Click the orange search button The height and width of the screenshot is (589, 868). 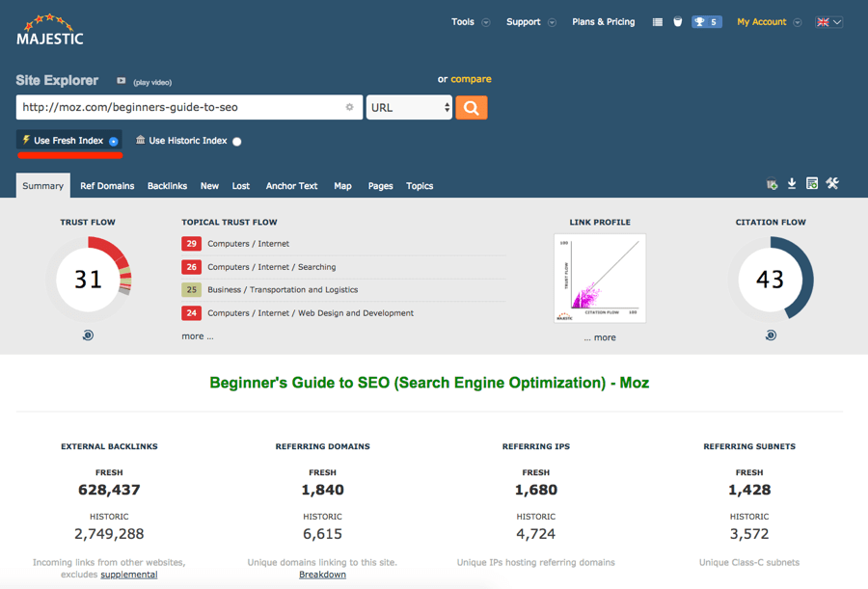472,107
